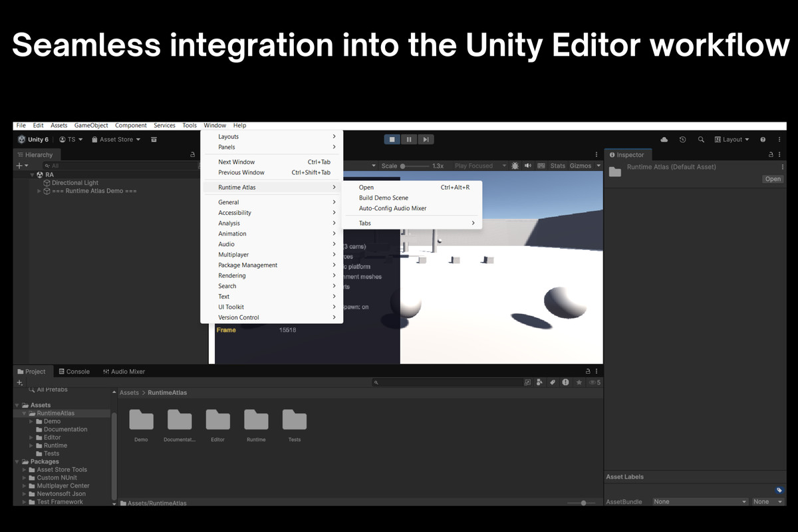Viewport: 798px width, 532px height.
Task: Toggle the Inspector panel lock
Action: click(x=772, y=155)
